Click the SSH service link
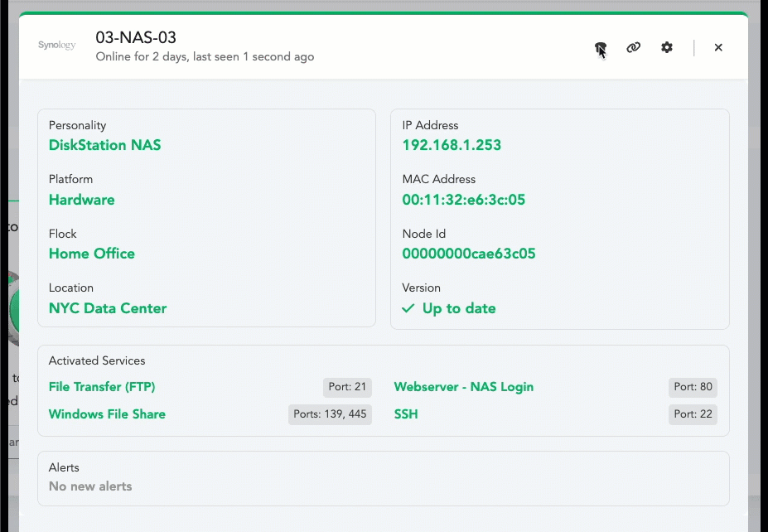Image resolution: width=768 pixels, height=532 pixels. click(406, 414)
